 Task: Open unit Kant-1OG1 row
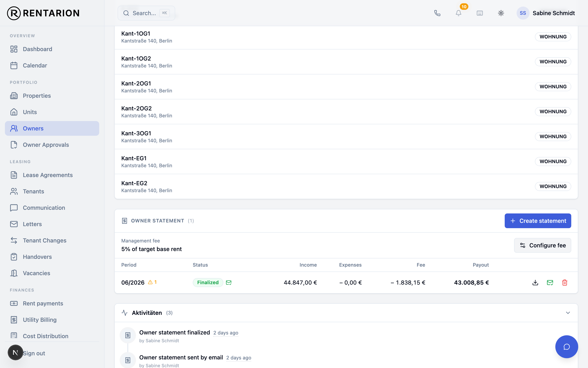click(346, 37)
